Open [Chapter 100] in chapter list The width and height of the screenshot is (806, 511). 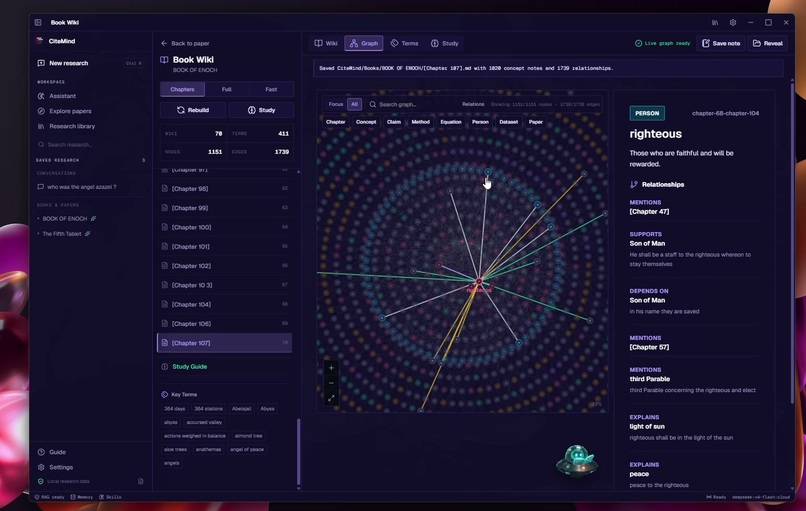tap(225, 227)
